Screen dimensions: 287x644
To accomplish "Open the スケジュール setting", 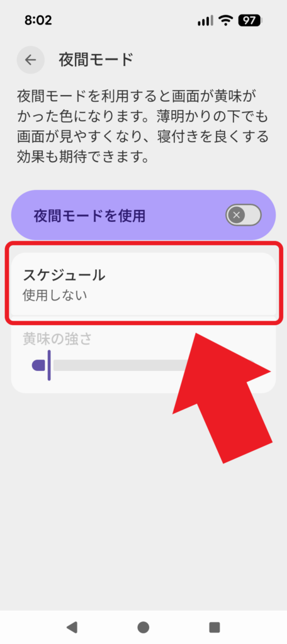I will [143, 284].
